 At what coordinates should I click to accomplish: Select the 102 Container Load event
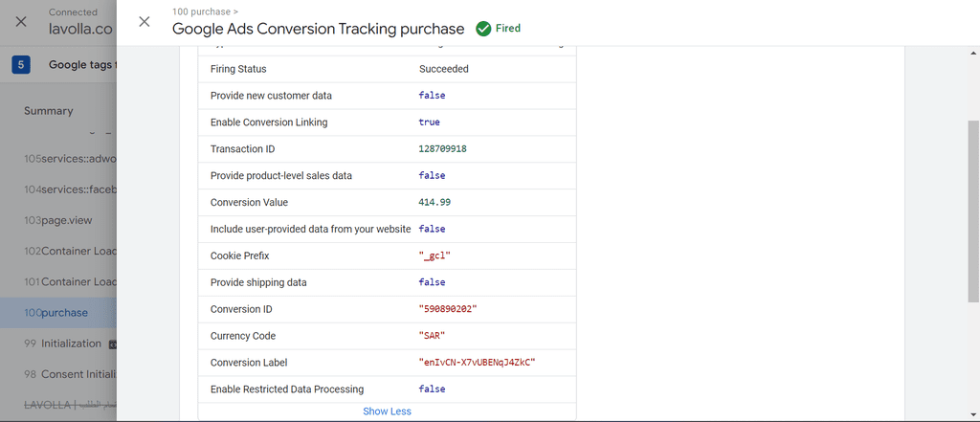tap(70, 252)
